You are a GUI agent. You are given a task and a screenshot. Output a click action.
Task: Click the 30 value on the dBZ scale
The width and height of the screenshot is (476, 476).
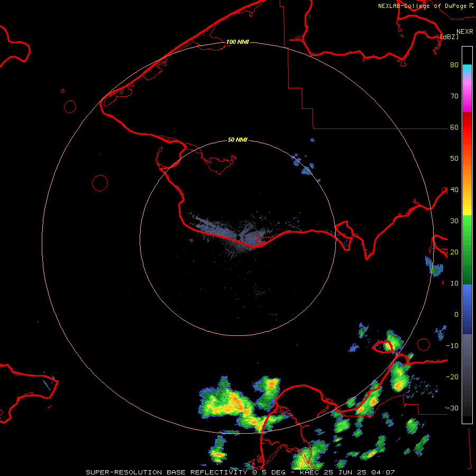pos(454,221)
